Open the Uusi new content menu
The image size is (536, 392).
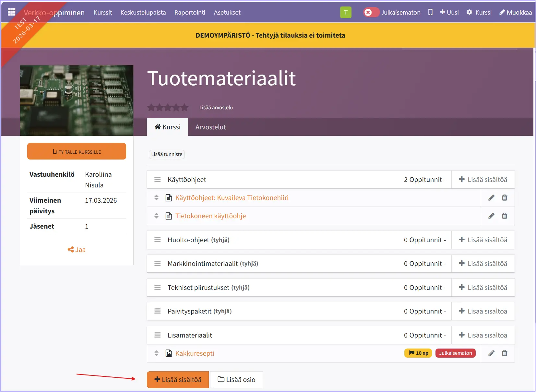(x=449, y=12)
